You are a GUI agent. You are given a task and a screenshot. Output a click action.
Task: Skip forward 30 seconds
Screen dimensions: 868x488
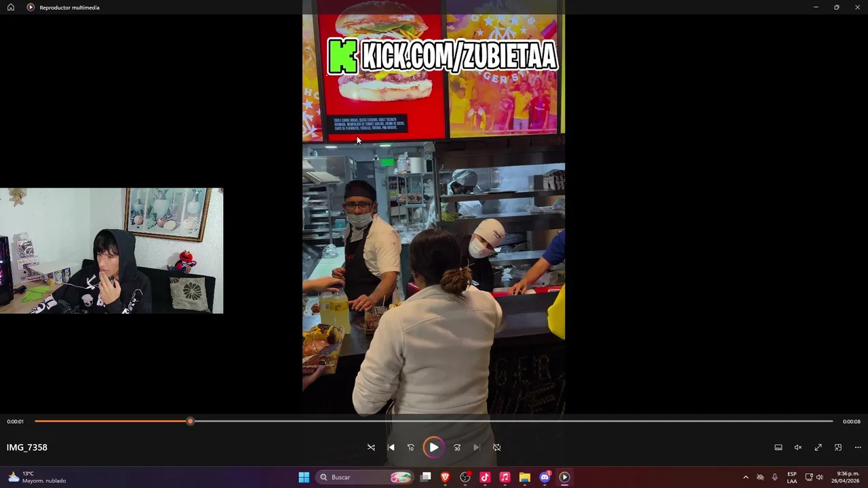(457, 447)
